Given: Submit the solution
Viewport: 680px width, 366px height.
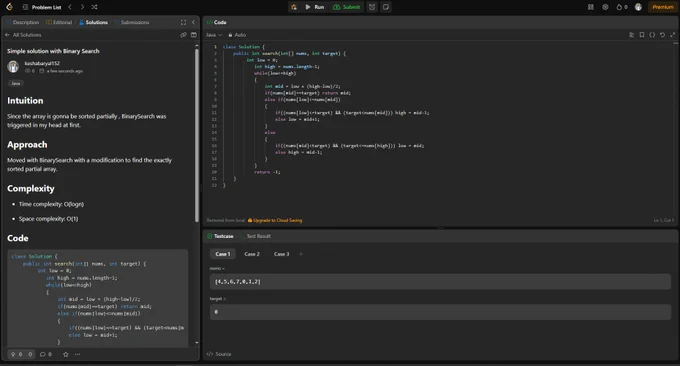Looking at the screenshot, I should (x=347, y=7).
